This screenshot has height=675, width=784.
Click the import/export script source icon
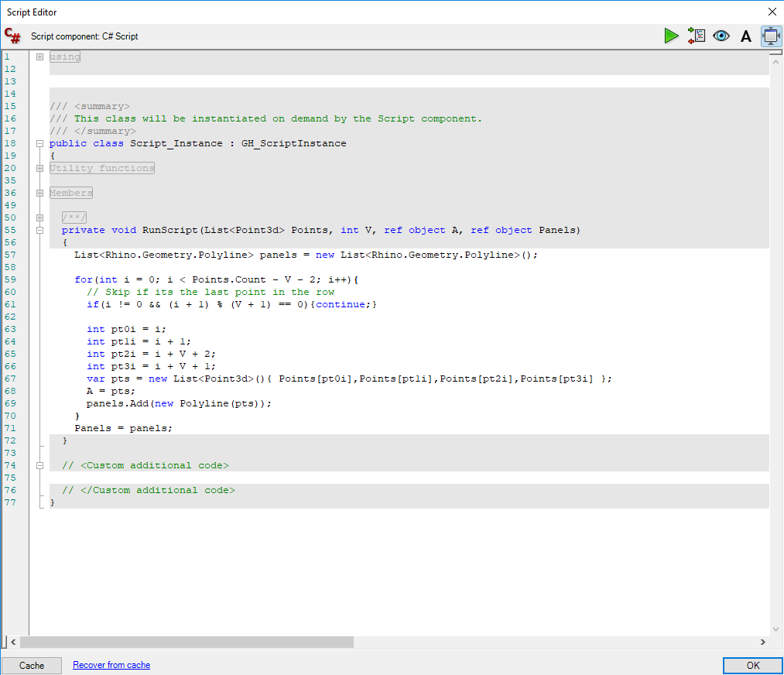[x=697, y=36]
